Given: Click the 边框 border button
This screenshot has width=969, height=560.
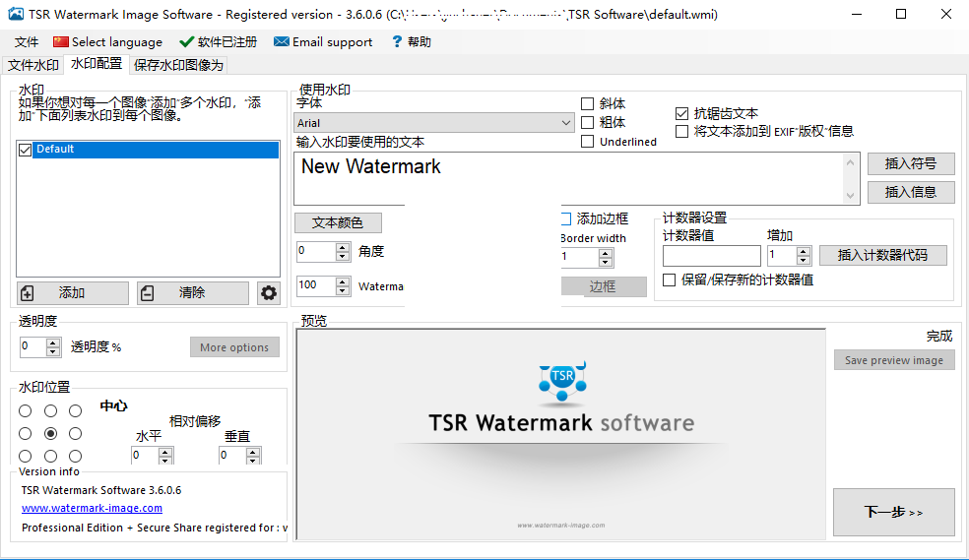Looking at the screenshot, I should (x=603, y=286).
